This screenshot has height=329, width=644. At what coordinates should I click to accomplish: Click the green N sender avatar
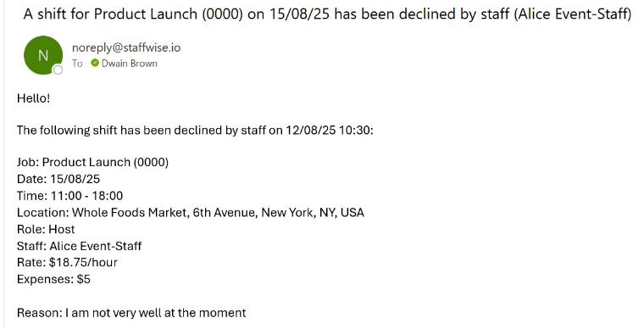pyautogui.click(x=43, y=55)
